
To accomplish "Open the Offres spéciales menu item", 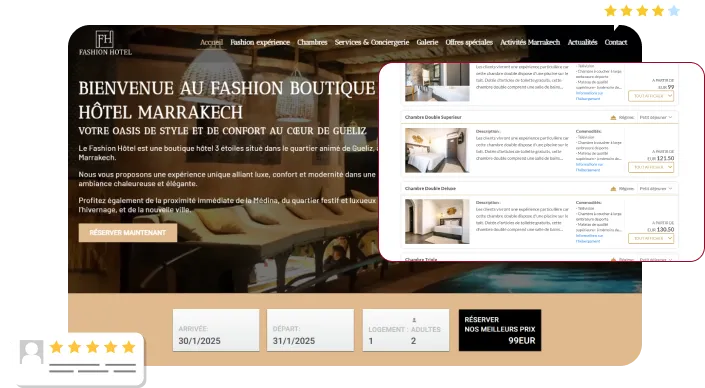I will click(x=469, y=42).
